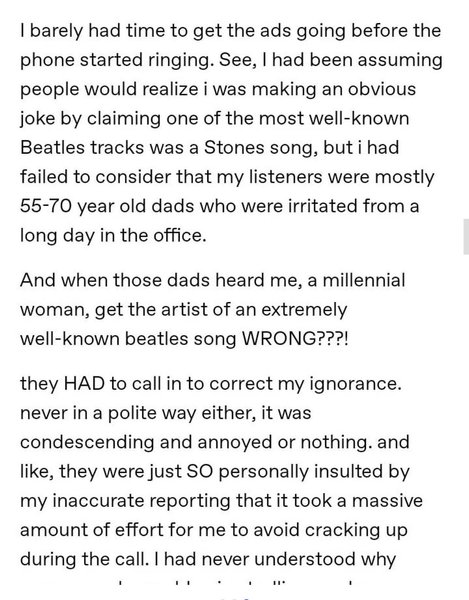
Task: Click the word "millennial" in second paragraph
Action: tap(364, 280)
